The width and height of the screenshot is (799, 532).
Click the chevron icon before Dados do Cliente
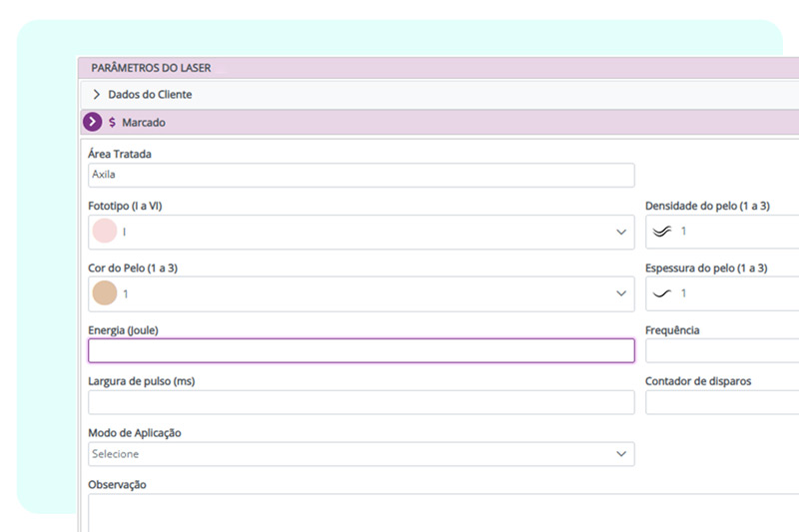[x=96, y=94]
